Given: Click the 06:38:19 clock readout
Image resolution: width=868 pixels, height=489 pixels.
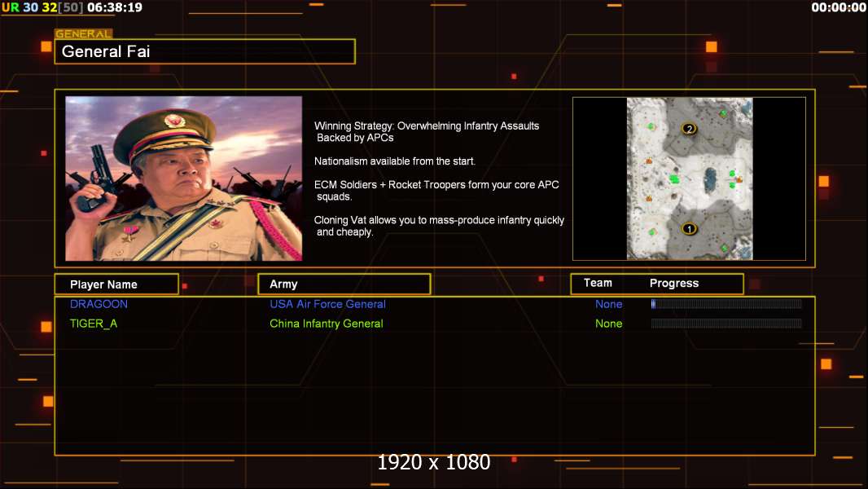Looking at the screenshot, I should point(115,7).
